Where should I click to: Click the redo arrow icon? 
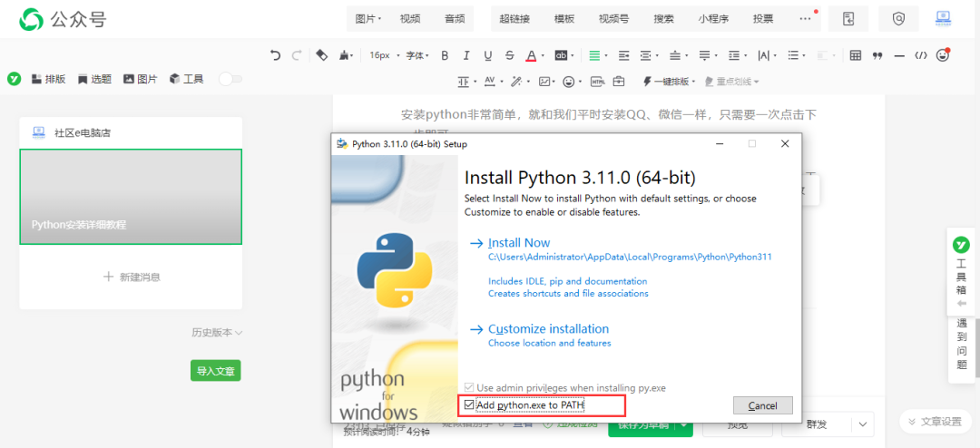(297, 55)
